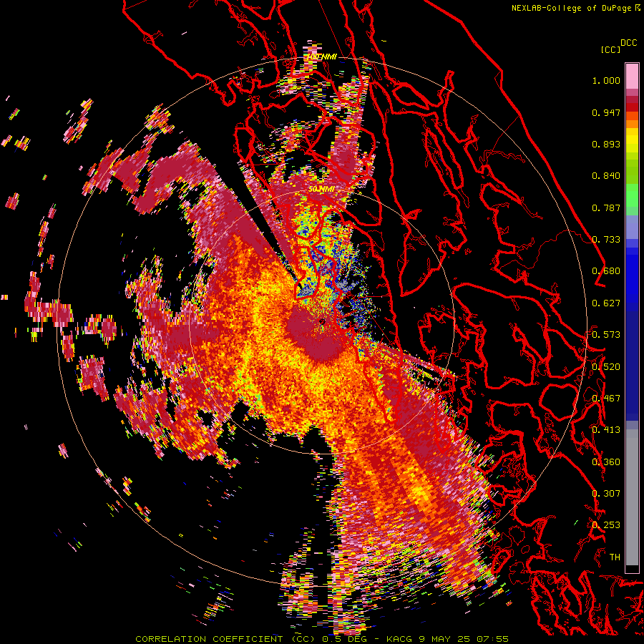Click the 0.467 scale value

click(606, 399)
